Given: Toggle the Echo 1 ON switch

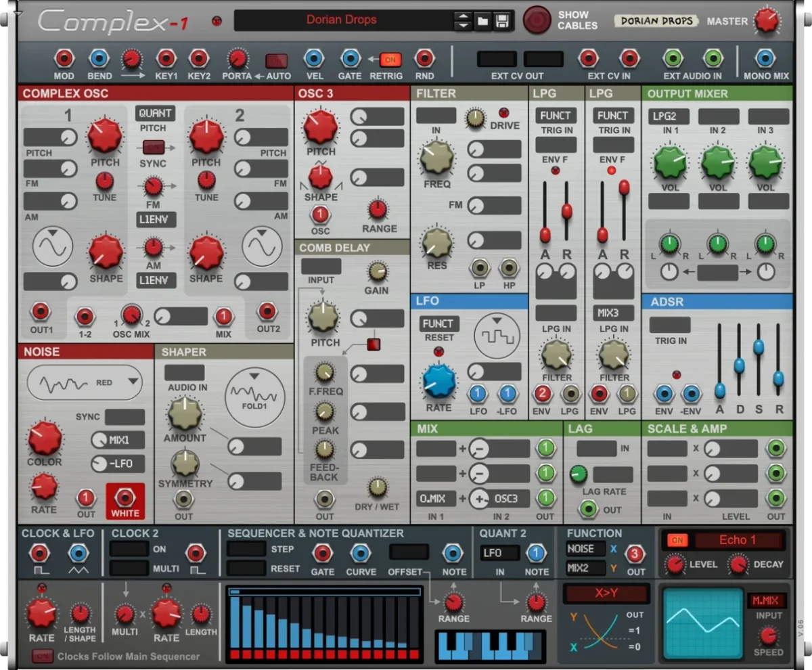Looking at the screenshot, I should [677, 540].
